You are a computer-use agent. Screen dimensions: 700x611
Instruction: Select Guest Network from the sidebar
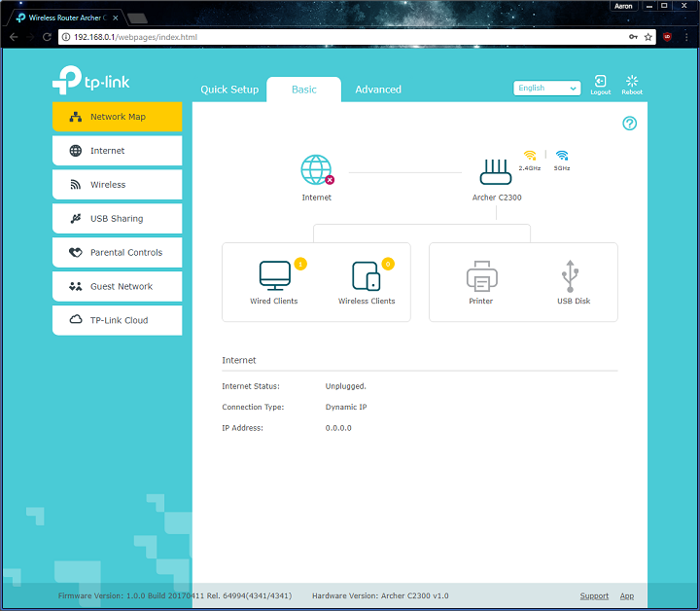click(x=117, y=287)
